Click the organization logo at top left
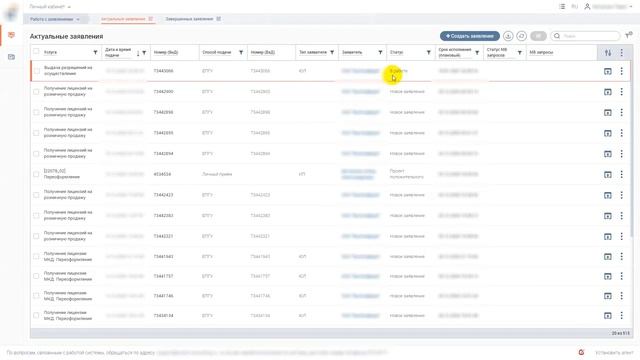 tap(11, 12)
